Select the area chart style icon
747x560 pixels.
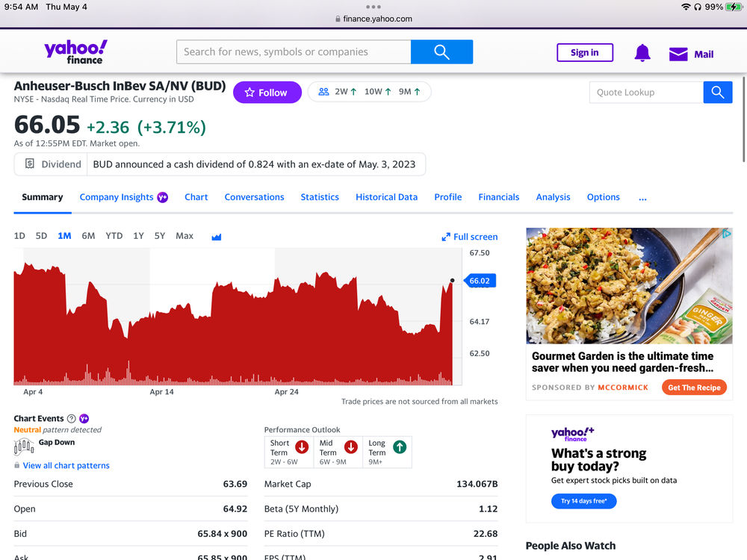point(216,236)
